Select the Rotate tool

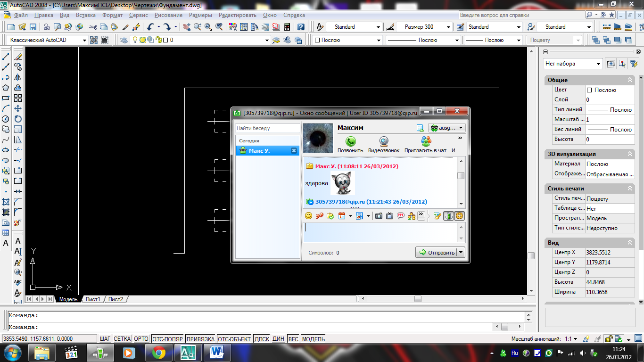click(18, 119)
